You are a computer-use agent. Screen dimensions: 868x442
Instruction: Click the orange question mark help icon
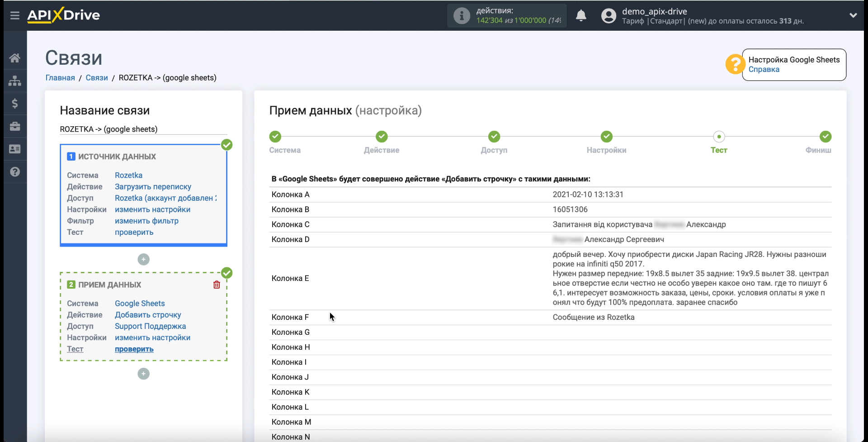735,64
